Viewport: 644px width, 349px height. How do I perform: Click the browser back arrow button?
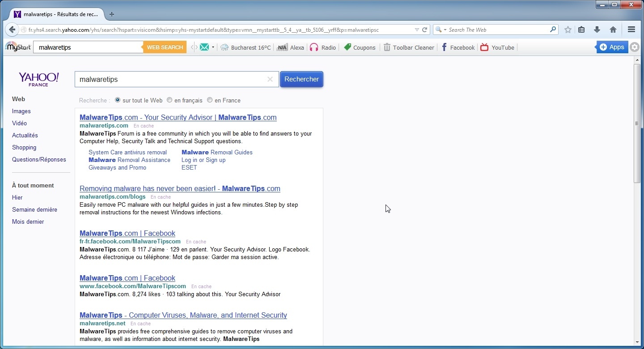click(12, 30)
